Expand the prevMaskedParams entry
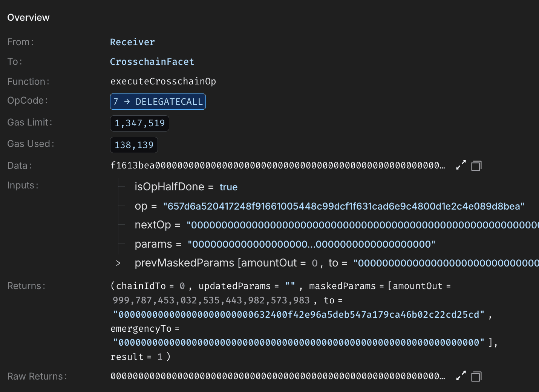The height and width of the screenshot is (392, 539). pyautogui.click(x=118, y=263)
